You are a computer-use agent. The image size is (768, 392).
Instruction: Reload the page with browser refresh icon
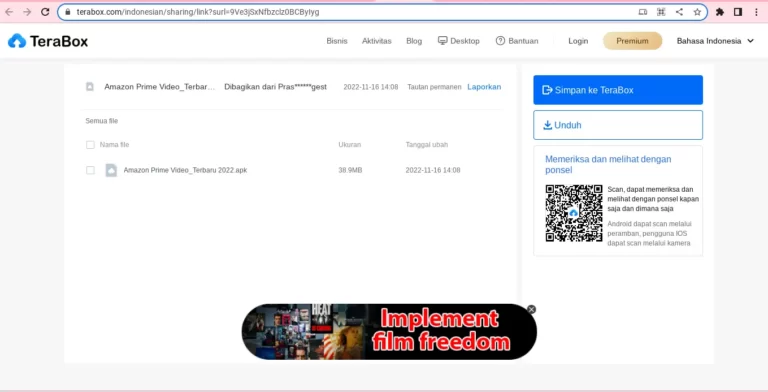tap(45, 12)
